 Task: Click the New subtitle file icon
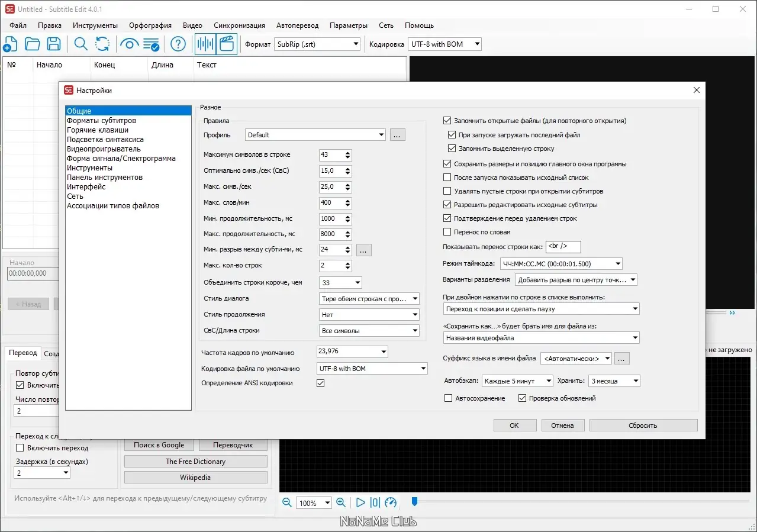coord(10,44)
